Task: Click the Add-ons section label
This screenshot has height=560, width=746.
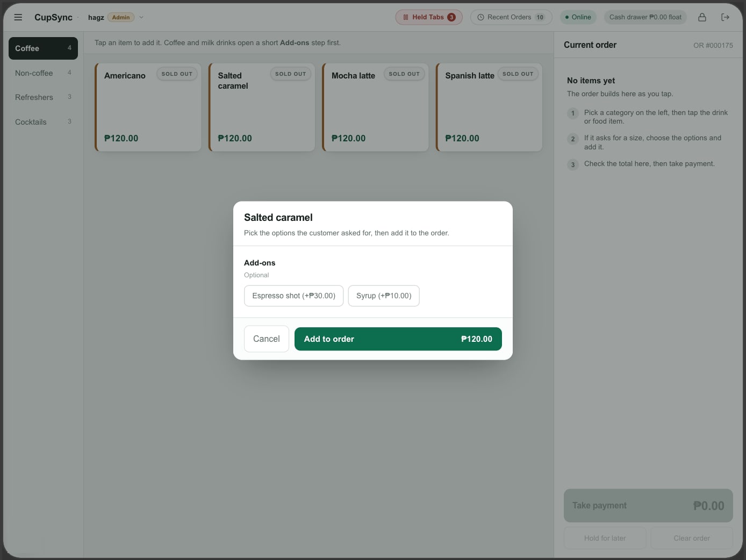Action: tap(260, 263)
